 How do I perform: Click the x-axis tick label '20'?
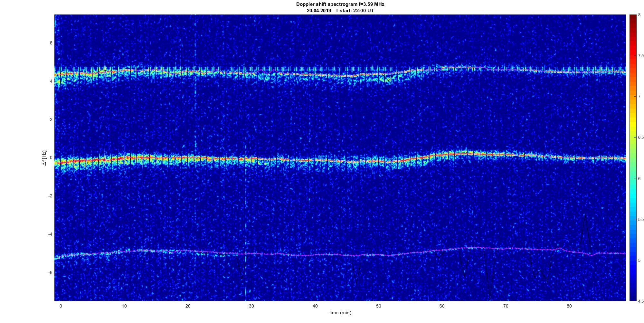188,306
